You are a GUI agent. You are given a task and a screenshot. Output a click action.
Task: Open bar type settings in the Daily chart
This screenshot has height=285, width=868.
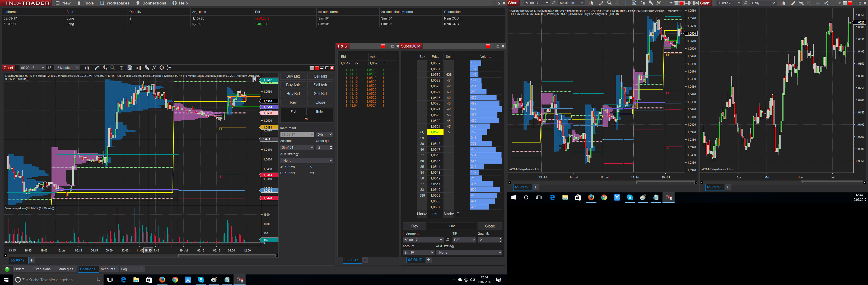pyautogui.click(x=783, y=3)
